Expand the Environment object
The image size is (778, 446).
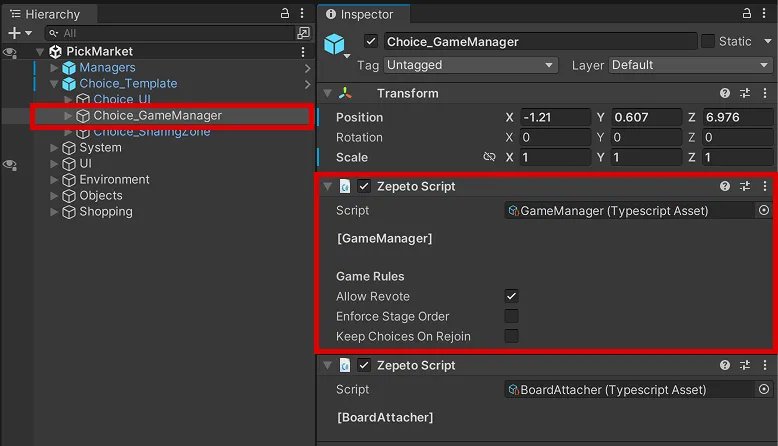[54, 180]
